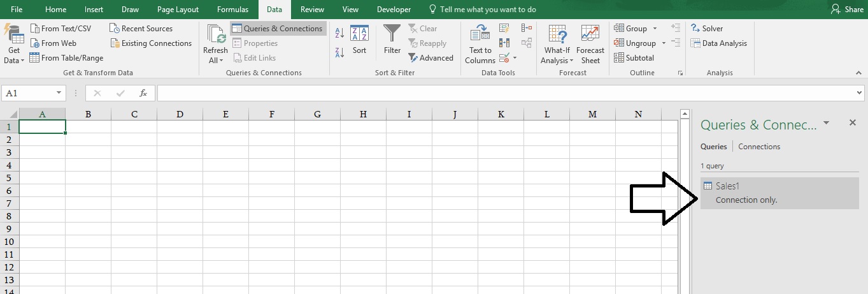Click the Remove Duplicates icon
The height and width of the screenshot is (294, 868).
coord(504,43)
